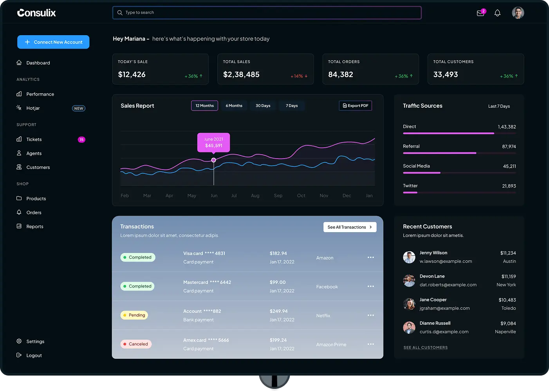The width and height of the screenshot is (549, 392).
Task: Switch the chart to 6 Months
Action: pos(234,106)
